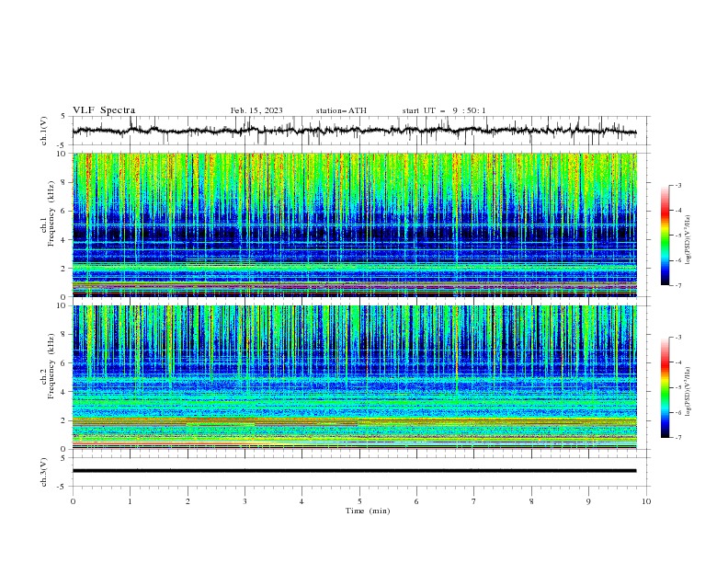728x563 pixels.
Task: Click the "10" tick on the Time axis
Action: 646,501
